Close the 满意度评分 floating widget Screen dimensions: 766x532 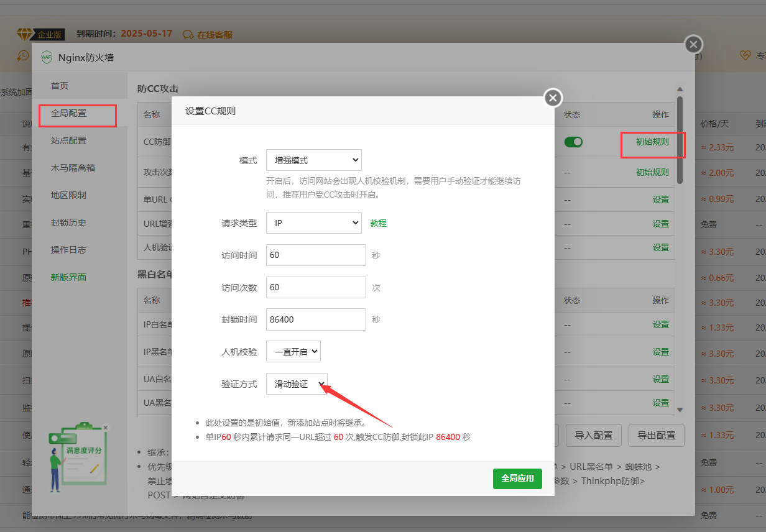[106, 428]
